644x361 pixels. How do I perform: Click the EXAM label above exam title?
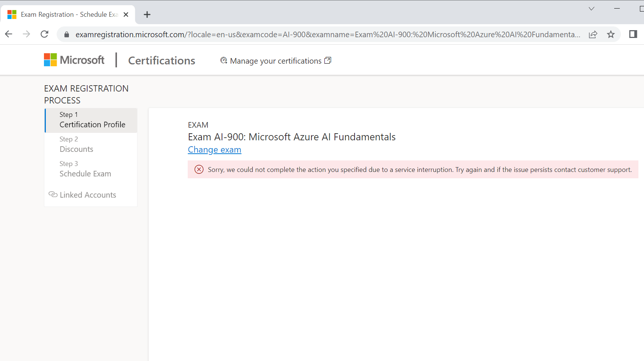pos(198,125)
